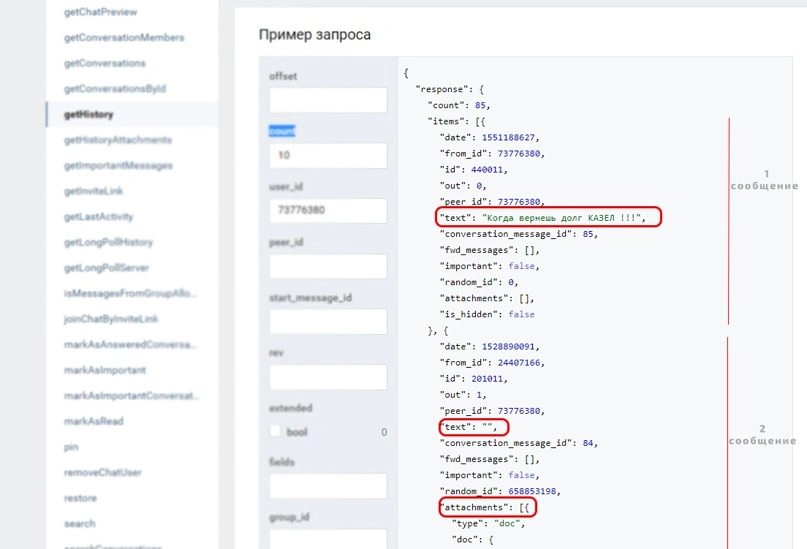The image size is (807, 549).
Task: Navigate to getInviteLink method
Action: [x=93, y=191]
